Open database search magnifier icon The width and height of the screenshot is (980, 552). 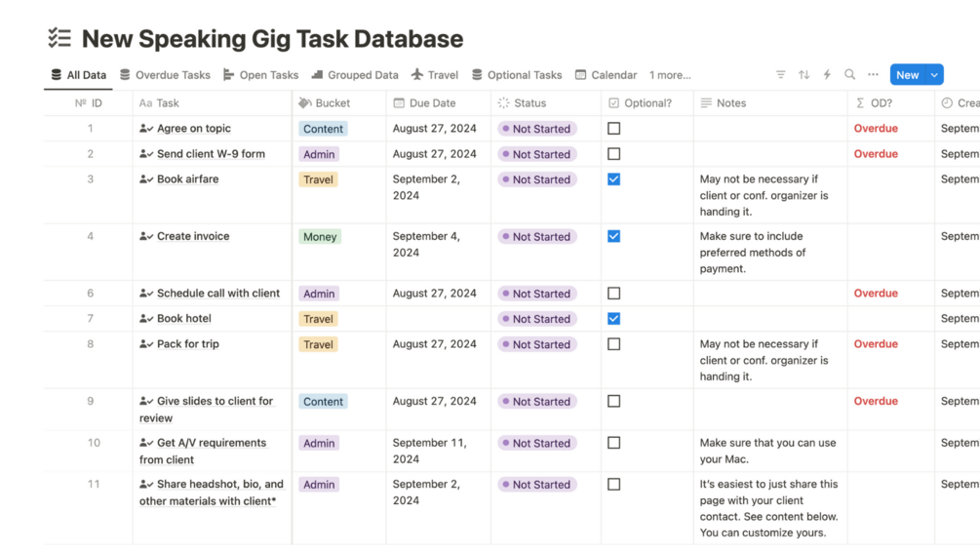(x=849, y=75)
